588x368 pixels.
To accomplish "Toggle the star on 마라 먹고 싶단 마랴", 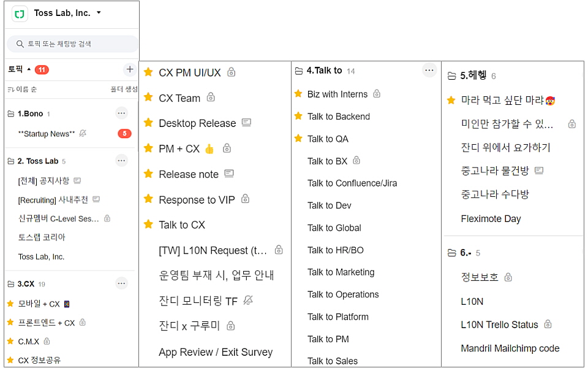I will point(451,100).
